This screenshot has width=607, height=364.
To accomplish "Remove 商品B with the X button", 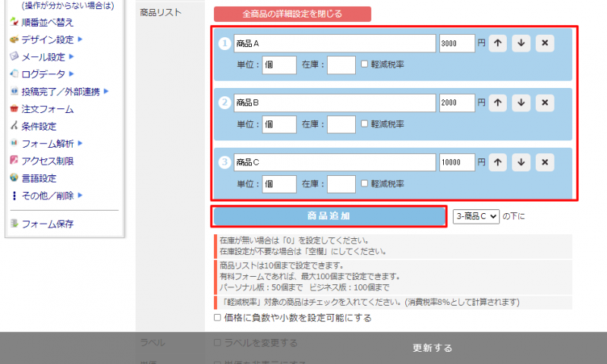I will point(544,102).
